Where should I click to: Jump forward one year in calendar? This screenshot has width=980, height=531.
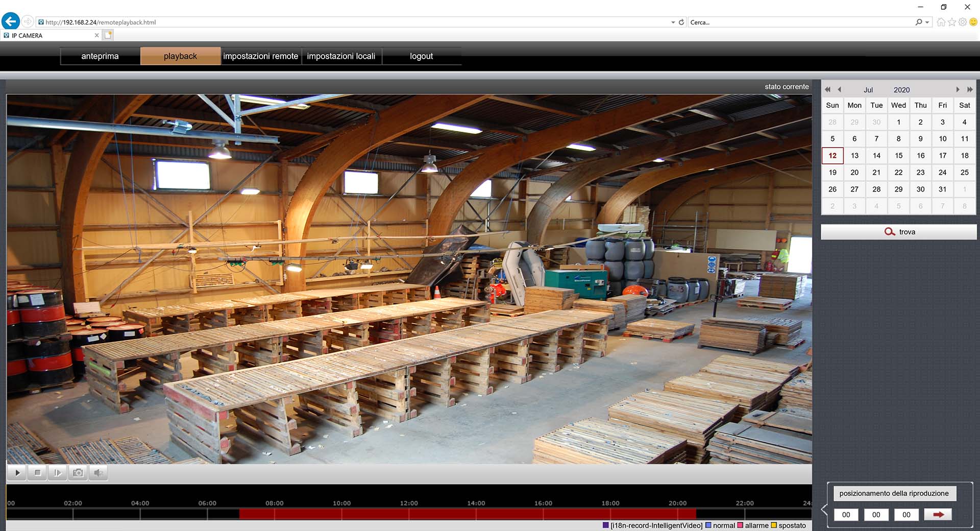coord(970,89)
